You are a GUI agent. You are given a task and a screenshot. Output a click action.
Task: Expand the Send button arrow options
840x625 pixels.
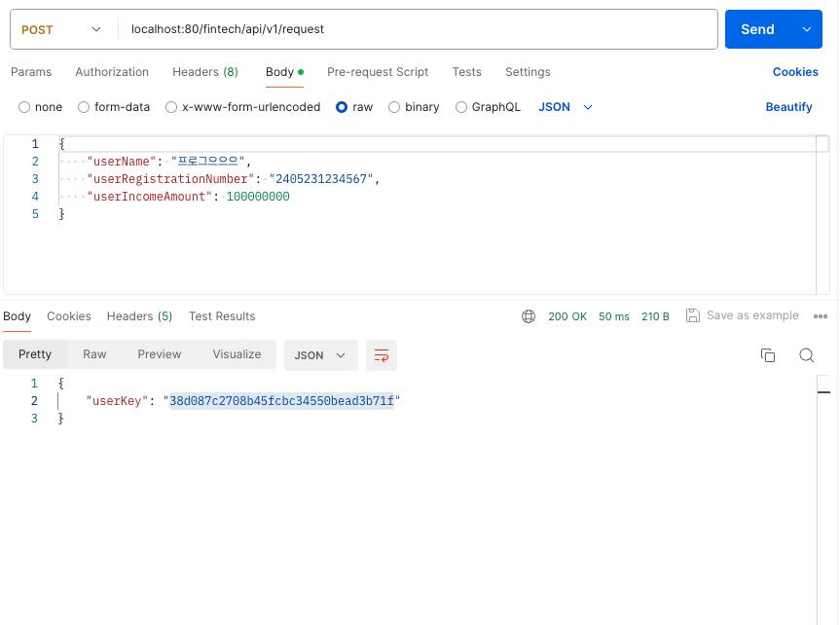[x=806, y=29]
